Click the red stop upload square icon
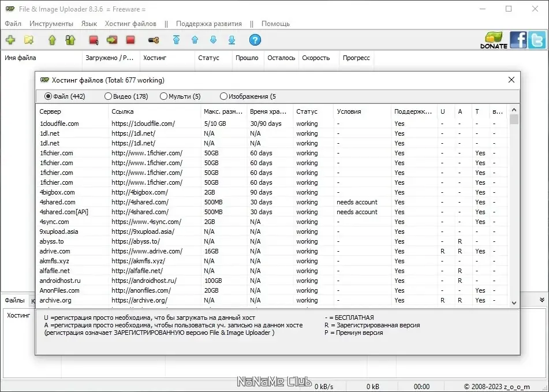The image size is (549, 392). [130, 40]
